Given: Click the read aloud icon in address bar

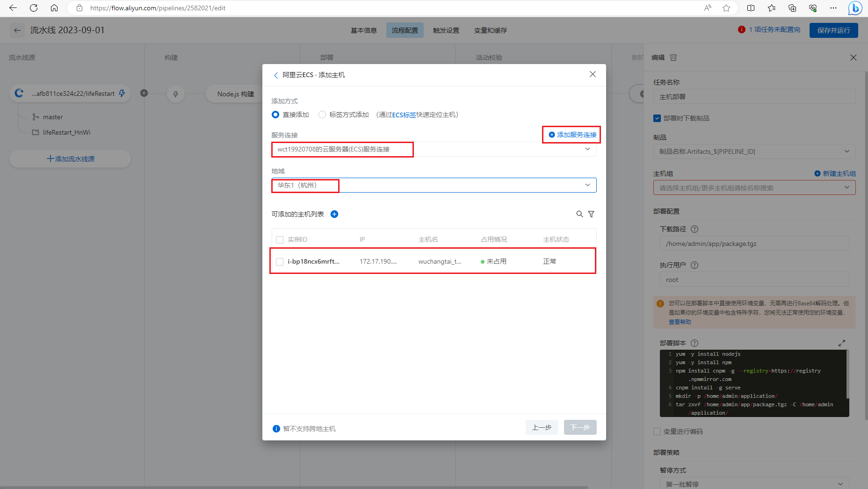Looking at the screenshot, I should pyautogui.click(x=708, y=8).
